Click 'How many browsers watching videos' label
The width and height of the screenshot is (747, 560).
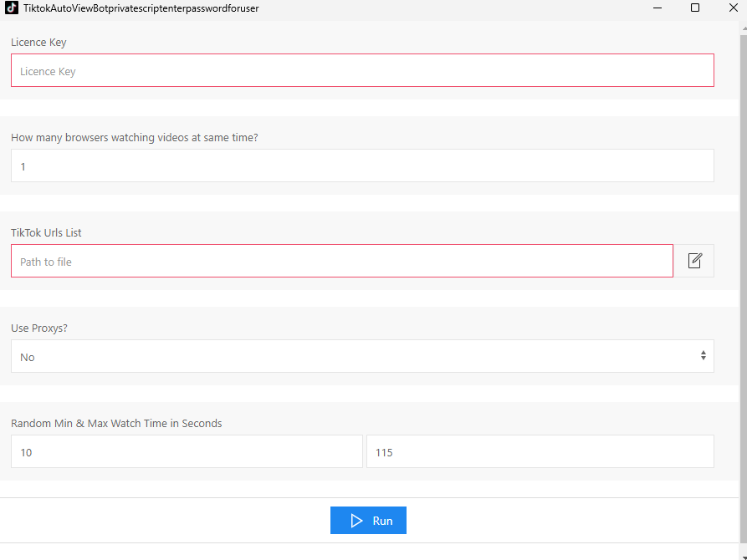[135, 138]
